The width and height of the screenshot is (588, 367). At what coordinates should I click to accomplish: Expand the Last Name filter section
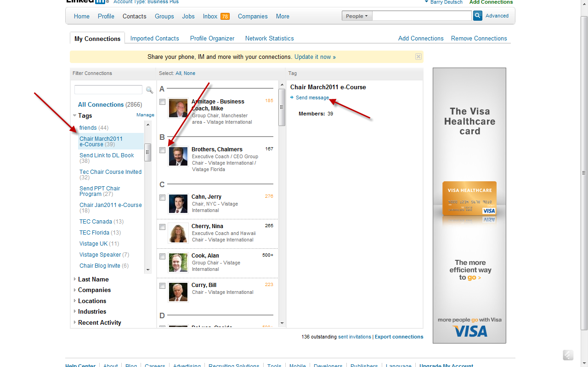click(x=93, y=279)
